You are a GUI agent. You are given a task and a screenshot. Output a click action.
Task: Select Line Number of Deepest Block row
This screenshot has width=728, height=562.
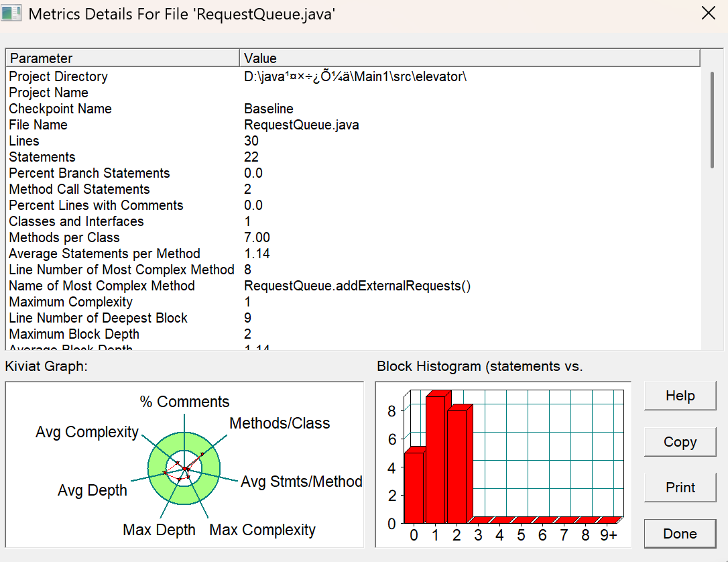tap(353, 318)
